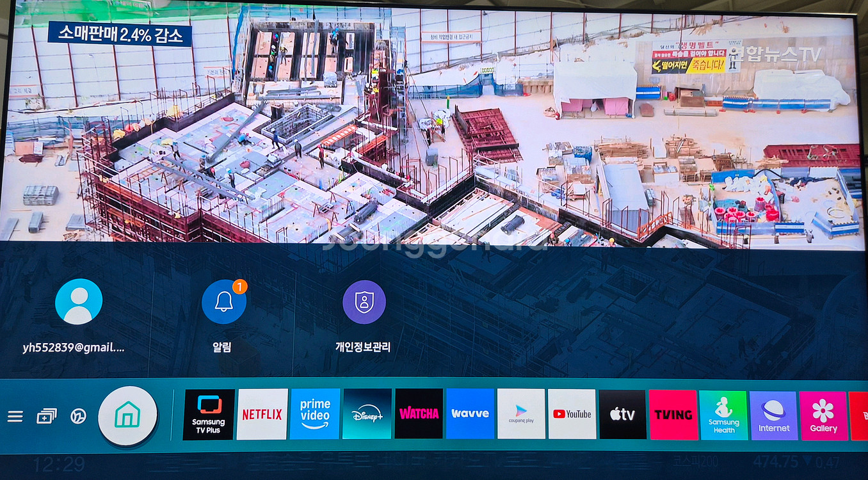Open 개인정보관리 privacy settings
868x480 pixels.
(364, 302)
